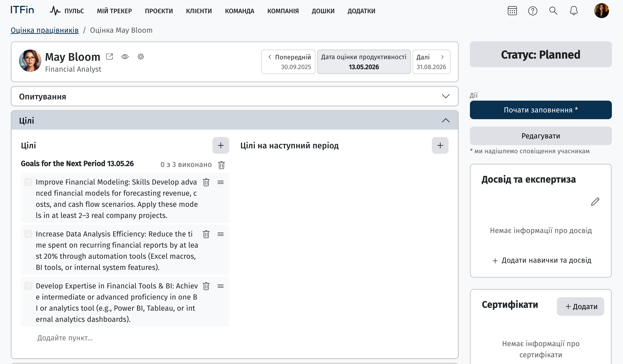
Task: Click pencil icon in Досвід та експертиза
Action: click(x=595, y=202)
